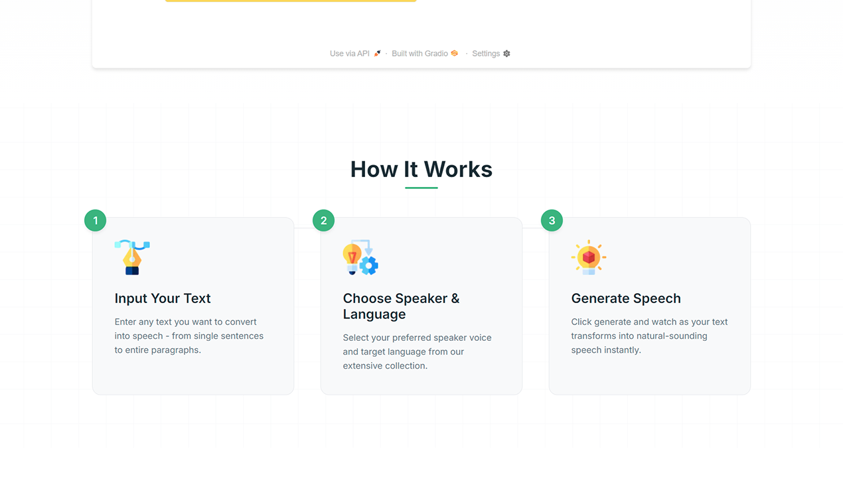Click the glowing gem icon above Generate Speech
Image resolution: width=843 pixels, height=504 pixels.
pos(589,258)
